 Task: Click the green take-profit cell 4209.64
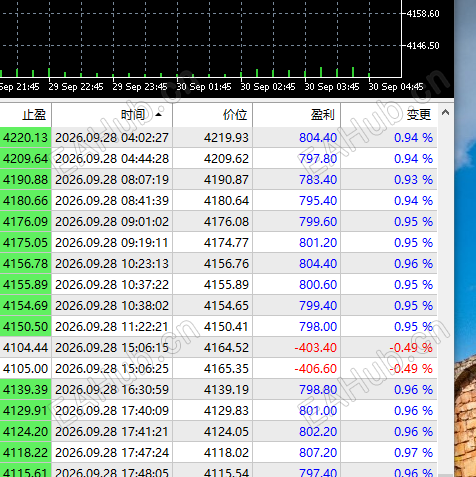click(x=25, y=159)
